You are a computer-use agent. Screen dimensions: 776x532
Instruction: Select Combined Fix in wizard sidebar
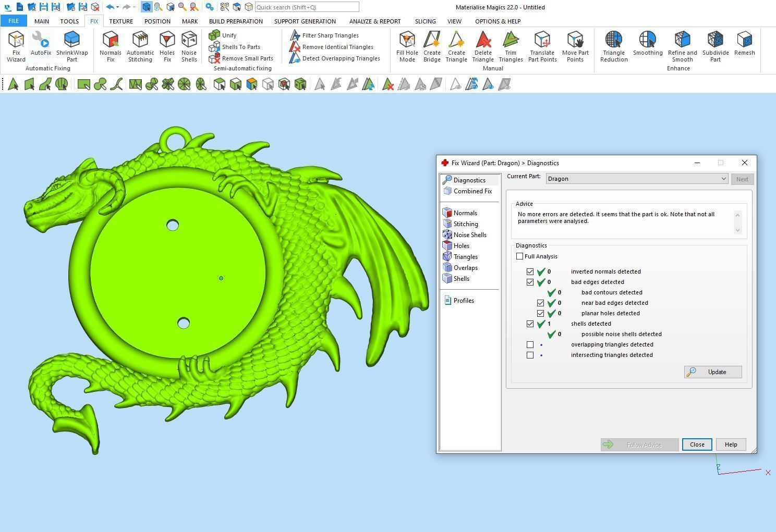pyautogui.click(x=468, y=191)
